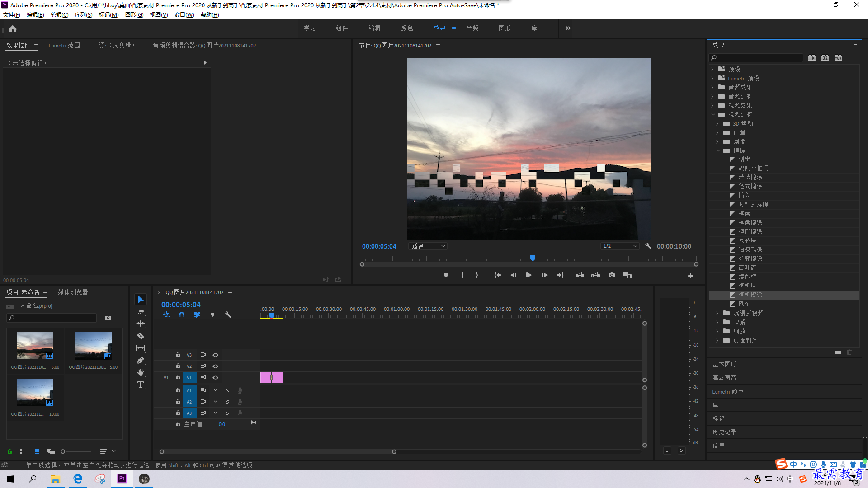Screen dimensions: 868x488
Task: Click the Add Marker button in program monitor
Action: coord(446,275)
